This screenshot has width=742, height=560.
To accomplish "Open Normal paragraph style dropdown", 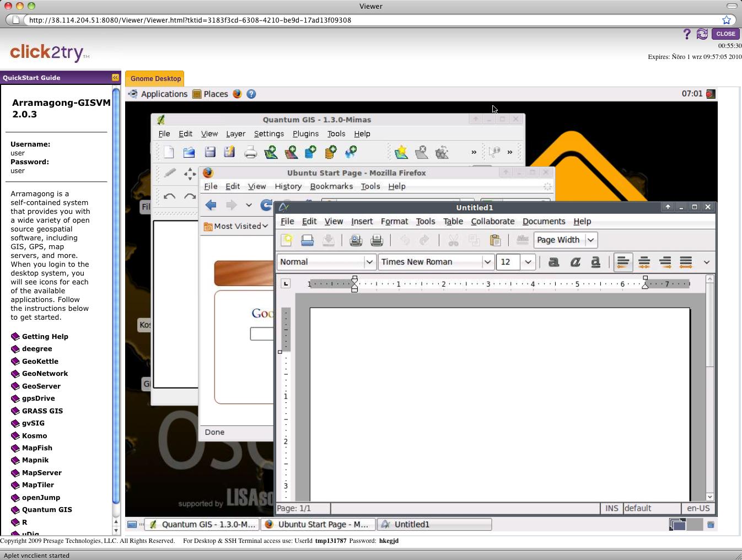I will point(369,262).
